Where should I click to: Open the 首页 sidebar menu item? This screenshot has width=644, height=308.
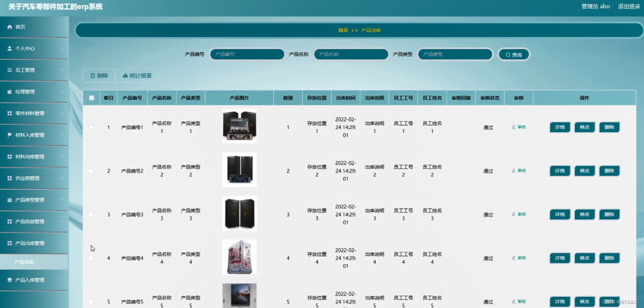click(34, 27)
